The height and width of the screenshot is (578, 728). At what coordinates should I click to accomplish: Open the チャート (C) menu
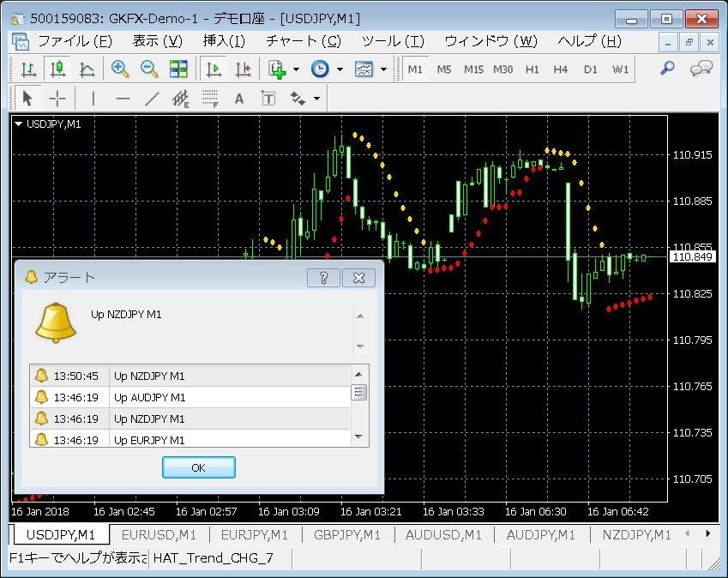304,41
